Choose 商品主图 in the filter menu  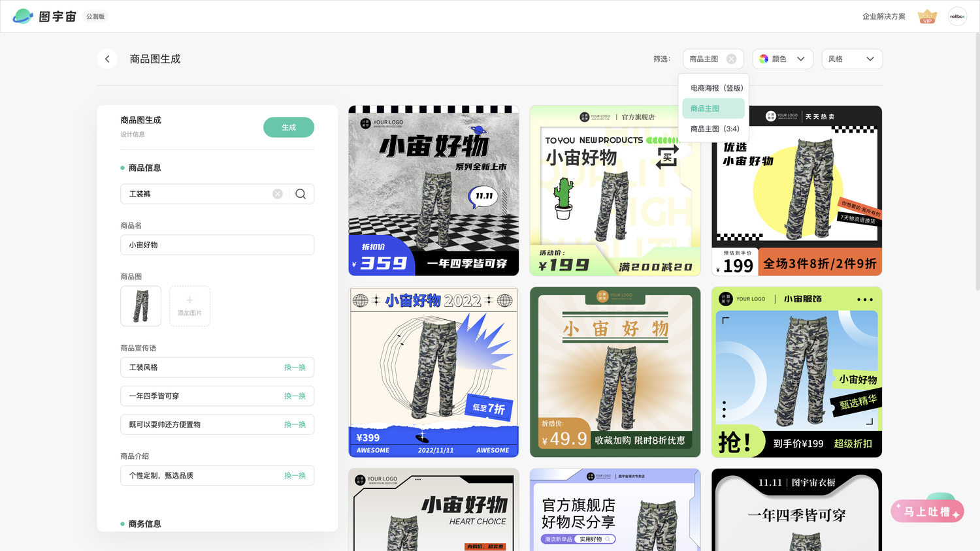point(713,108)
